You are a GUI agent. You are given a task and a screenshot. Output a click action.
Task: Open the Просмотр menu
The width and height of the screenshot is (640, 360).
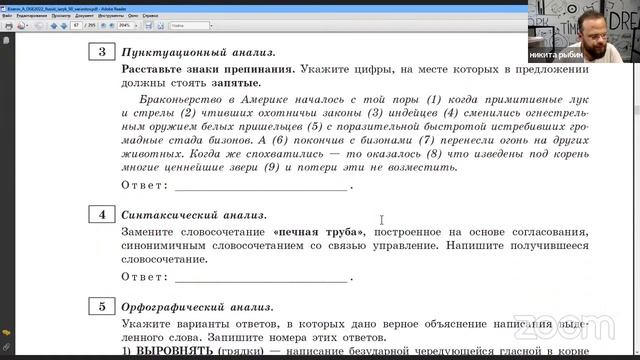[61, 16]
